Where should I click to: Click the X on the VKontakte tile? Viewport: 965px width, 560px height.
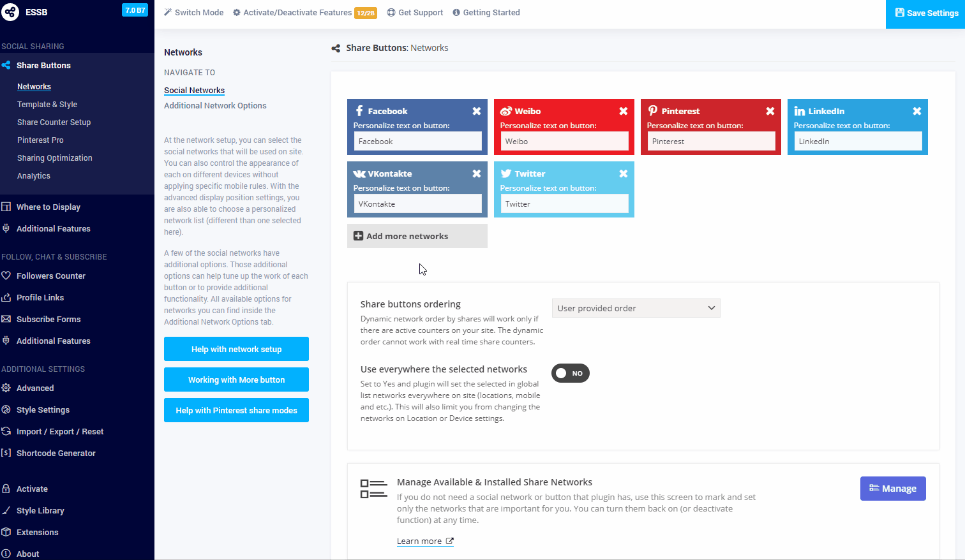476,173
